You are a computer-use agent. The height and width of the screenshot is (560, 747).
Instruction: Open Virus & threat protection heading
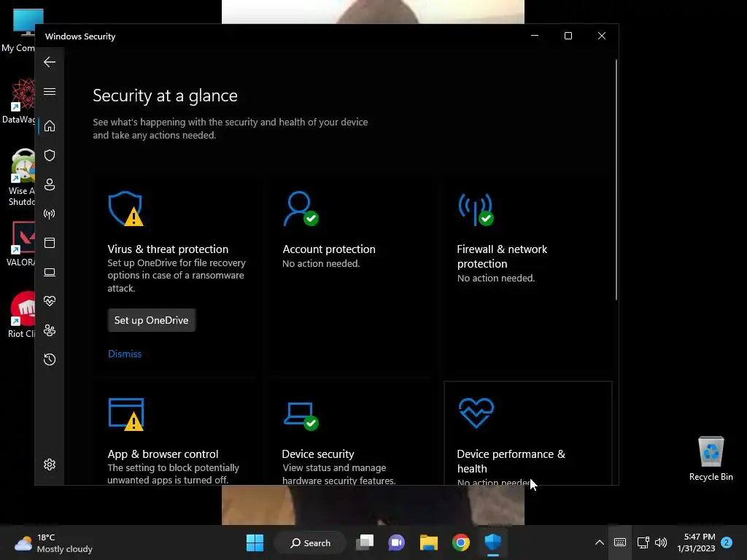168,249
